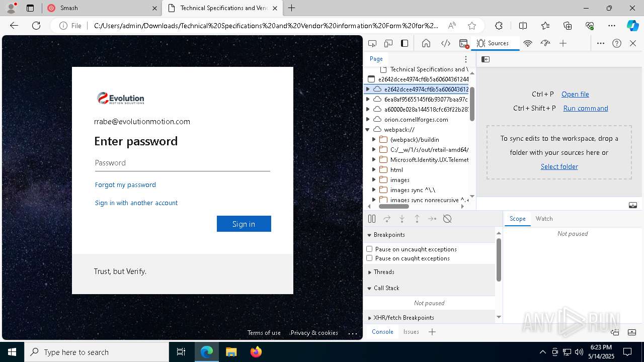Expand the highlighted e2642dcee4974 cloud origin node

pyautogui.click(x=368, y=89)
